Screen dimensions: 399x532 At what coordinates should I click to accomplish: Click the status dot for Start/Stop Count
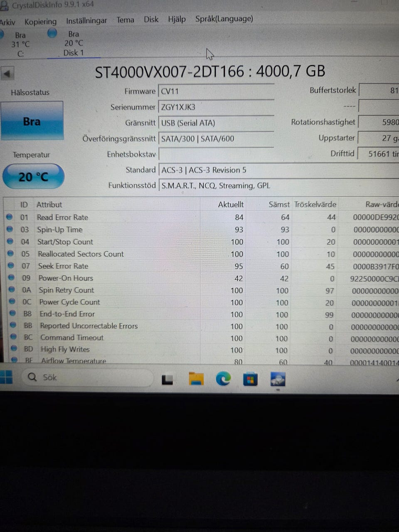[10, 241]
